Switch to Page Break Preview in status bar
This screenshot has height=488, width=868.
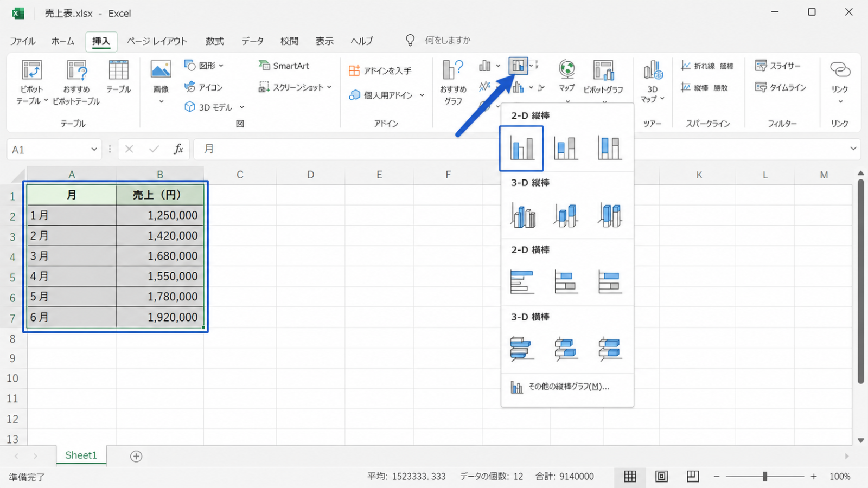pos(693,477)
